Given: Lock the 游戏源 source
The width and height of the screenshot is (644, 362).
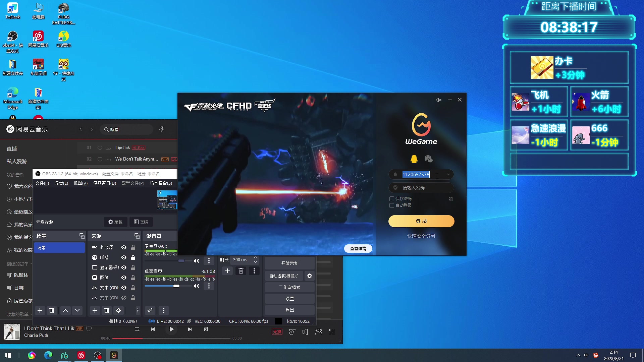Looking at the screenshot, I should [133, 247].
